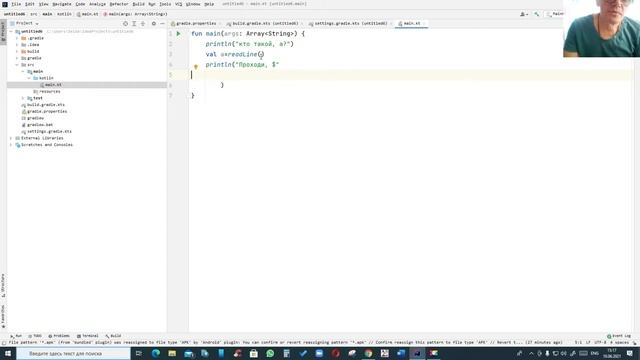Click the locate-file target icon in the Project panel

[125, 24]
